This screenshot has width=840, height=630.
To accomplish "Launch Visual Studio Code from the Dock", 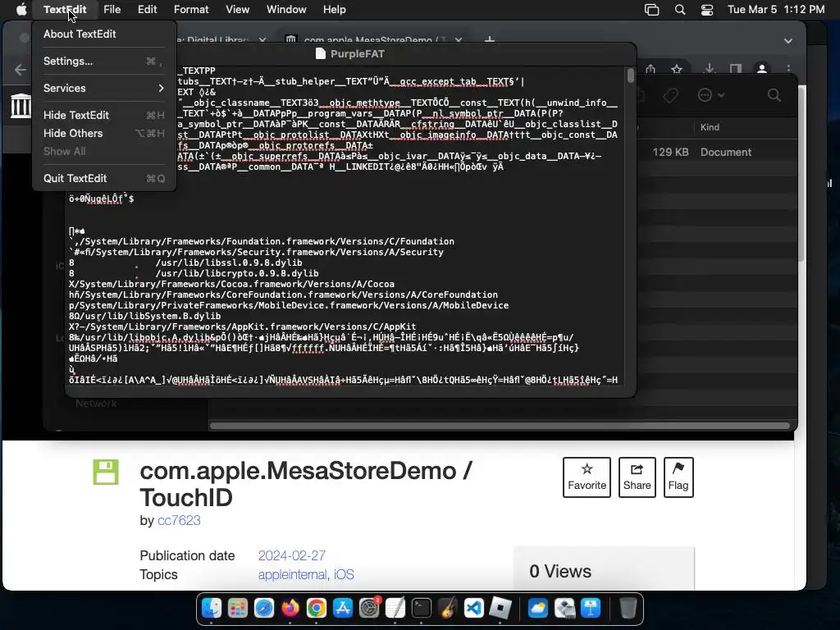I will coord(474,608).
